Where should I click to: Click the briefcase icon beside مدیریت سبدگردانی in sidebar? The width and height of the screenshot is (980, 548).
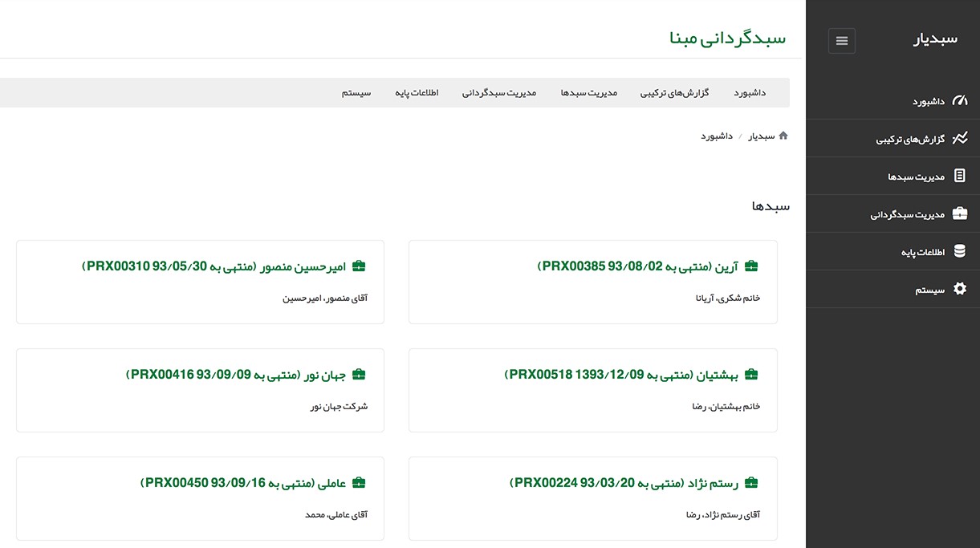pos(960,214)
